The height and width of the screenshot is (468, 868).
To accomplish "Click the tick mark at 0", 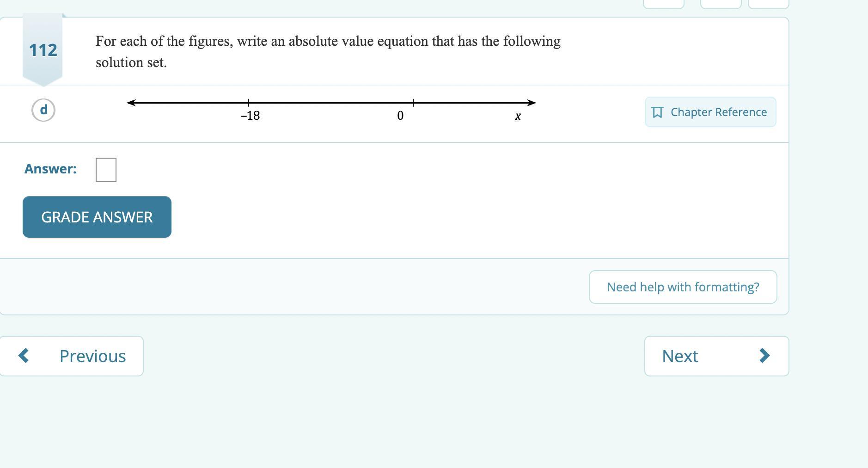I will pos(413,103).
